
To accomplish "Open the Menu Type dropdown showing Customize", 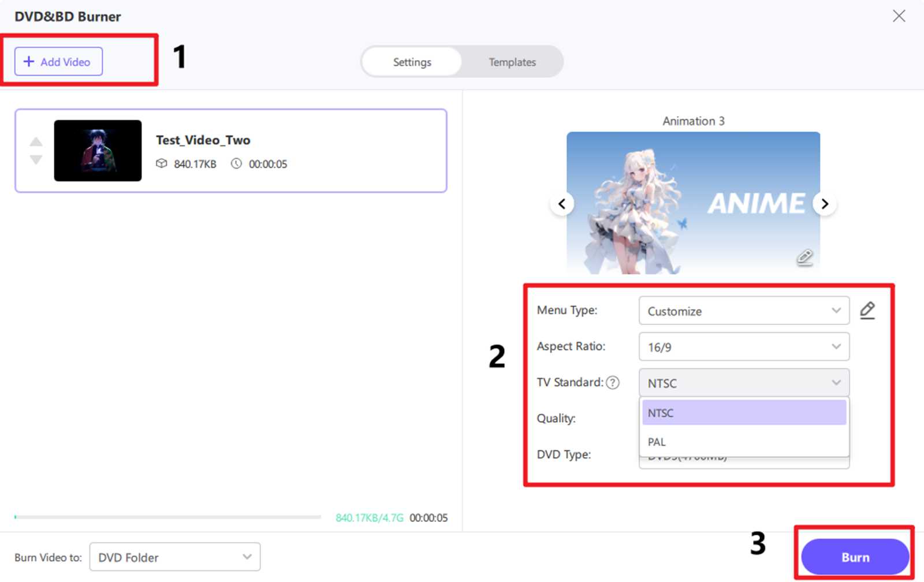I will pyautogui.click(x=744, y=311).
